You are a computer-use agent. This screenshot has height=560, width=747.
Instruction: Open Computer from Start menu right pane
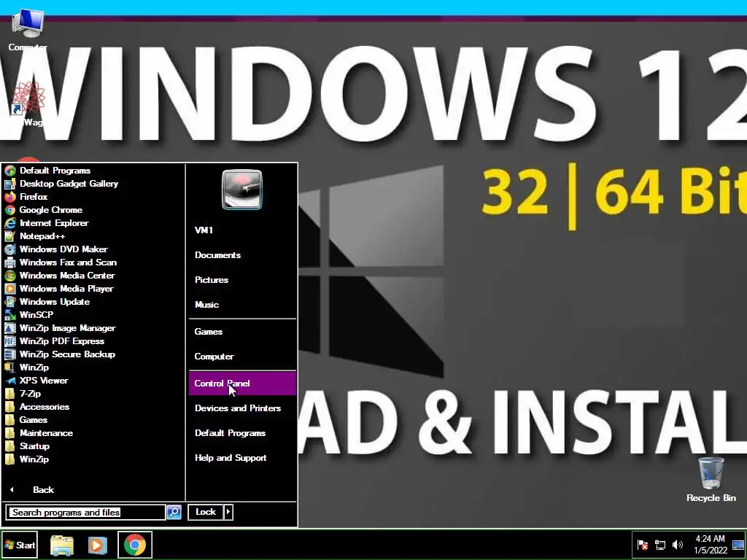coord(214,356)
